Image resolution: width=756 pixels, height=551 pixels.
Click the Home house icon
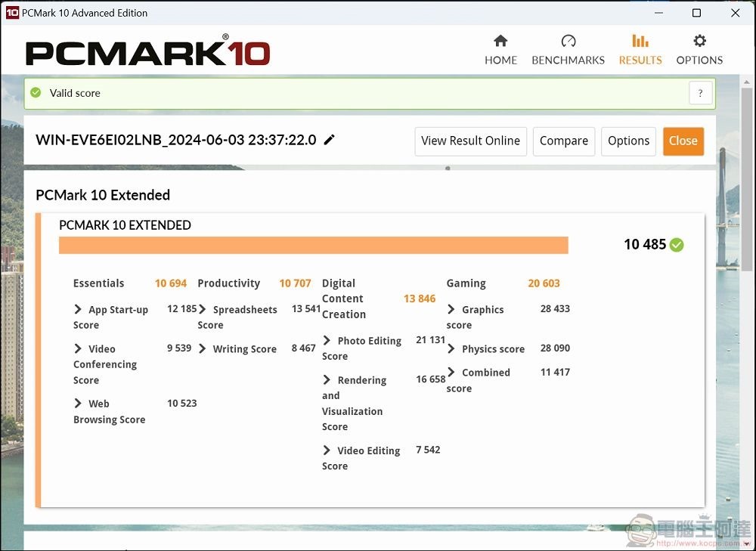tap(500, 41)
